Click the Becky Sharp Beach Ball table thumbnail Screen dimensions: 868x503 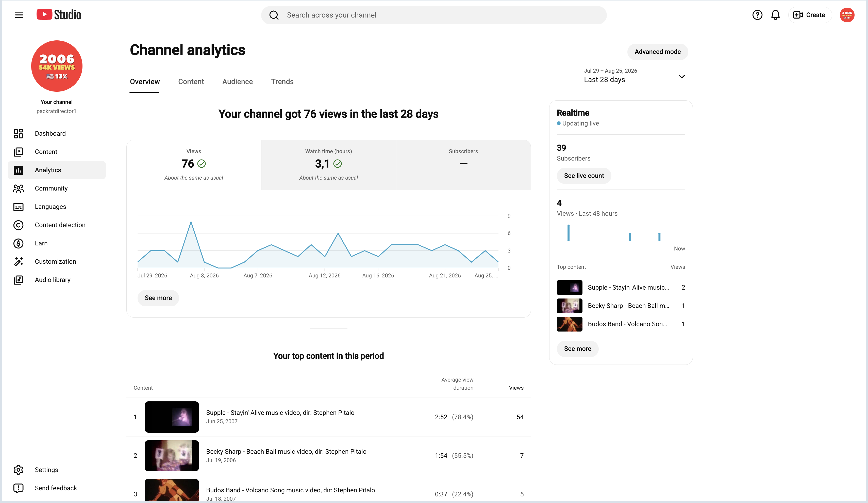click(x=172, y=455)
